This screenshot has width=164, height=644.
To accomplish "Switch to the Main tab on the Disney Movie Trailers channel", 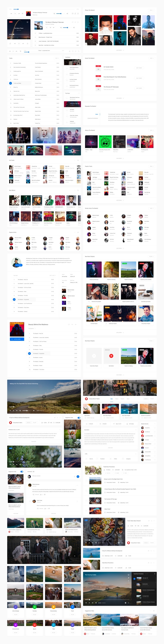I will (112, 399).
